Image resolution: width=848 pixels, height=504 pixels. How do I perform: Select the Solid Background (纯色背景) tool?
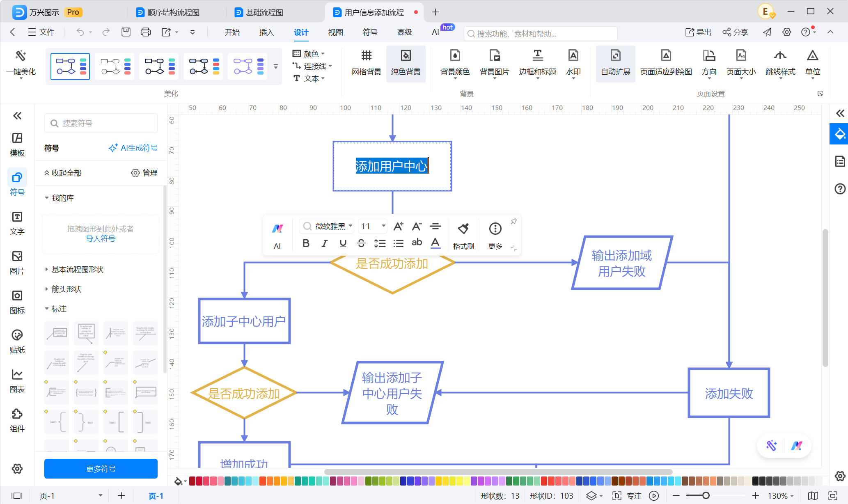406,63
